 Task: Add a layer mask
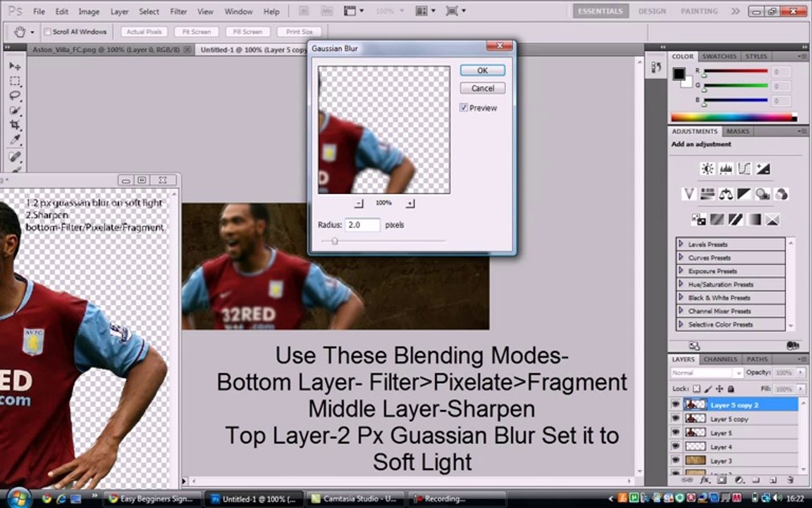pos(722,480)
